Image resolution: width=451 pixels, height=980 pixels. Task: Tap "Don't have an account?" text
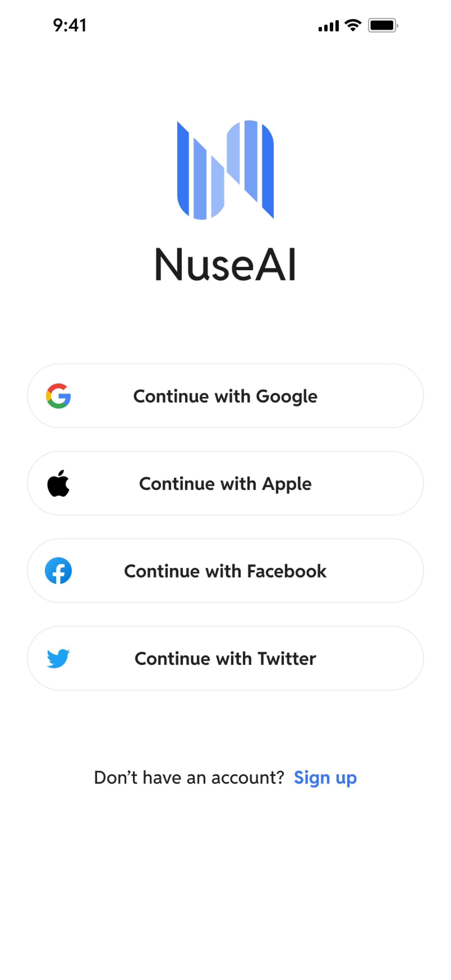pyautogui.click(x=189, y=777)
